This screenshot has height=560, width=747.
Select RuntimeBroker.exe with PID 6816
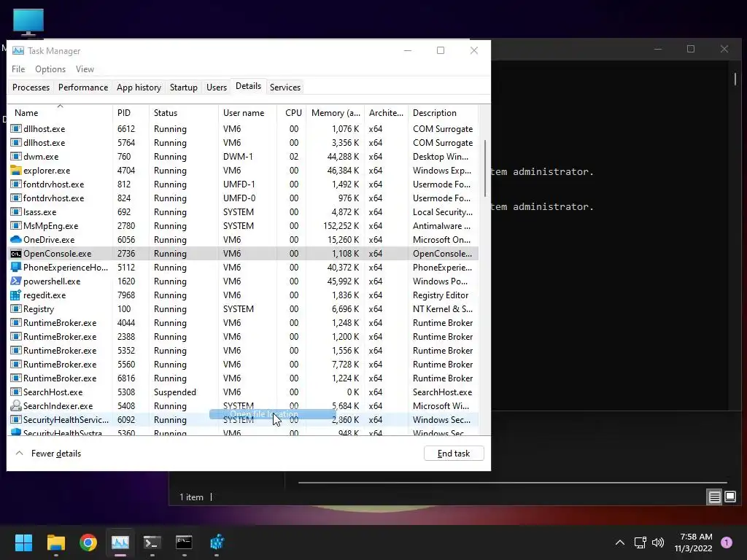click(x=243, y=378)
